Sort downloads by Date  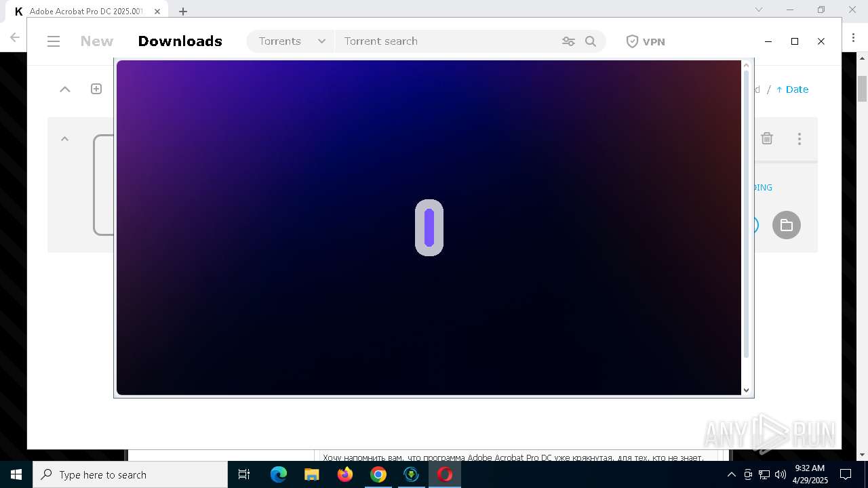(x=792, y=89)
